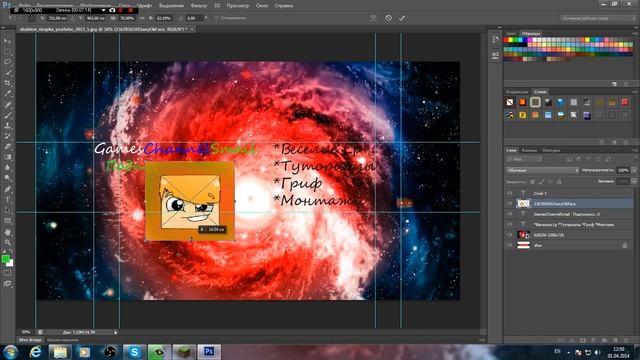Viewport: 640px width, 360px height.
Task: Cancel transform with circle-slash icon
Action: pyautogui.click(x=389, y=18)
